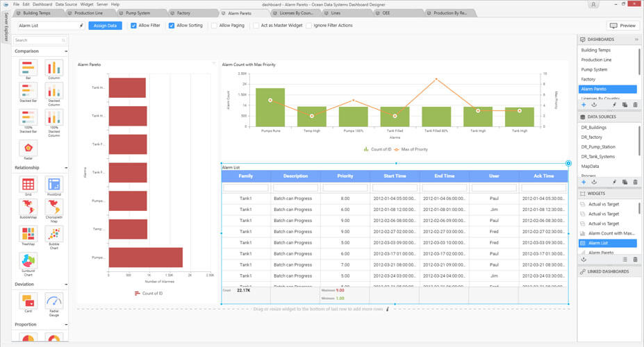Choose the TreeMap widget icon
Image resolution: width=644 pixels, height=347 pixels.
click(x=28, y=234)
